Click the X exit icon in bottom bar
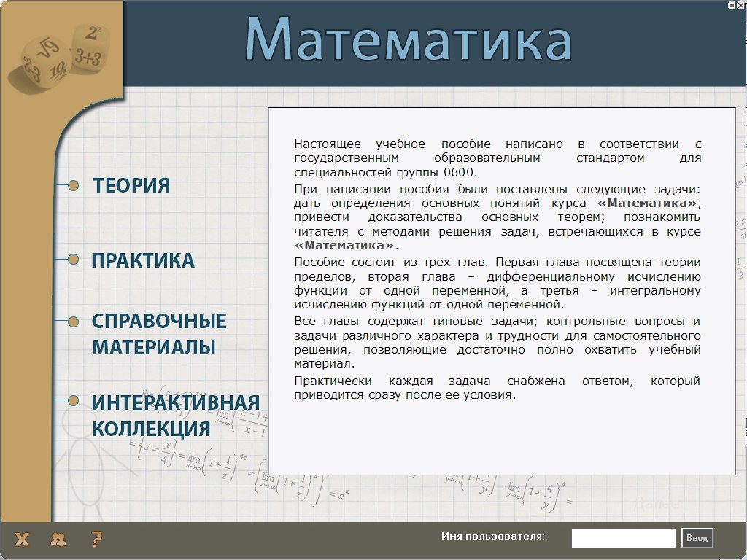Screen dimensions: 747x560 (x=23, y=540)
